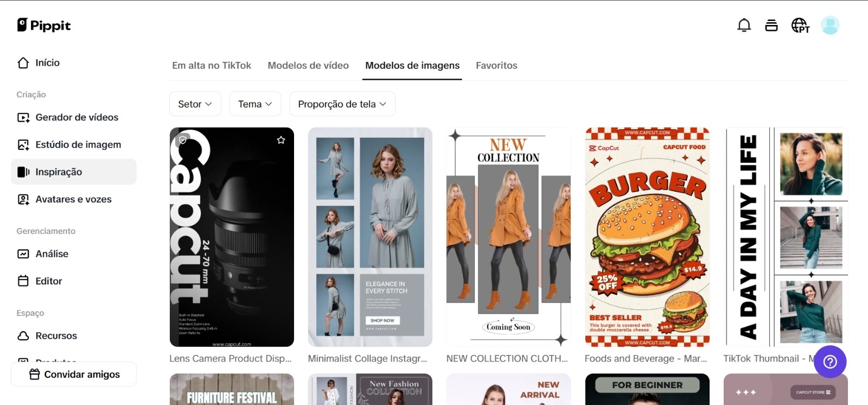The height and width of the screenshot is (405, 868).
Task: Switch to Em alta no TikTok tab
Action: (x=212, y=66)
